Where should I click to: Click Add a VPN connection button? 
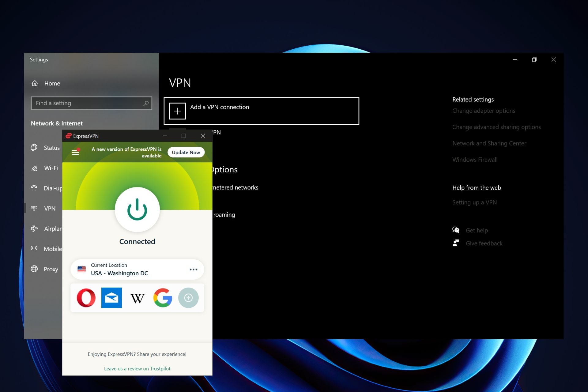coord(261,111)
